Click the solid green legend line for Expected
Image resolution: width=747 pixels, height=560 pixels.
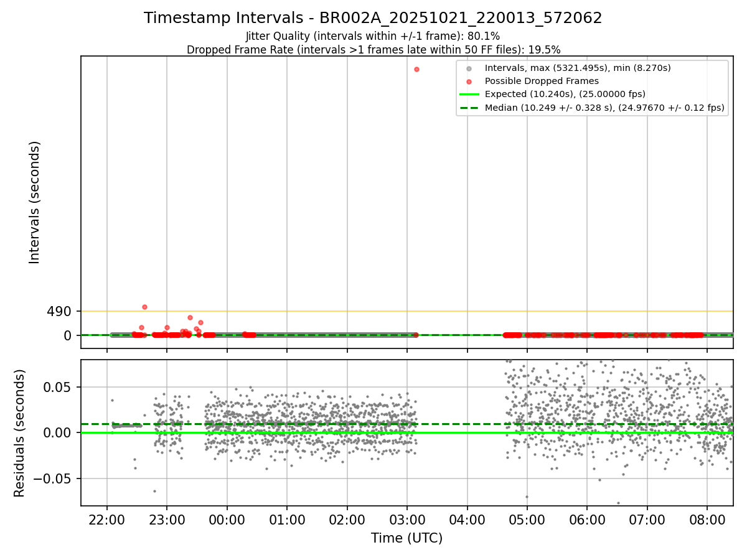pyautogui.click(x=469, y=95)
